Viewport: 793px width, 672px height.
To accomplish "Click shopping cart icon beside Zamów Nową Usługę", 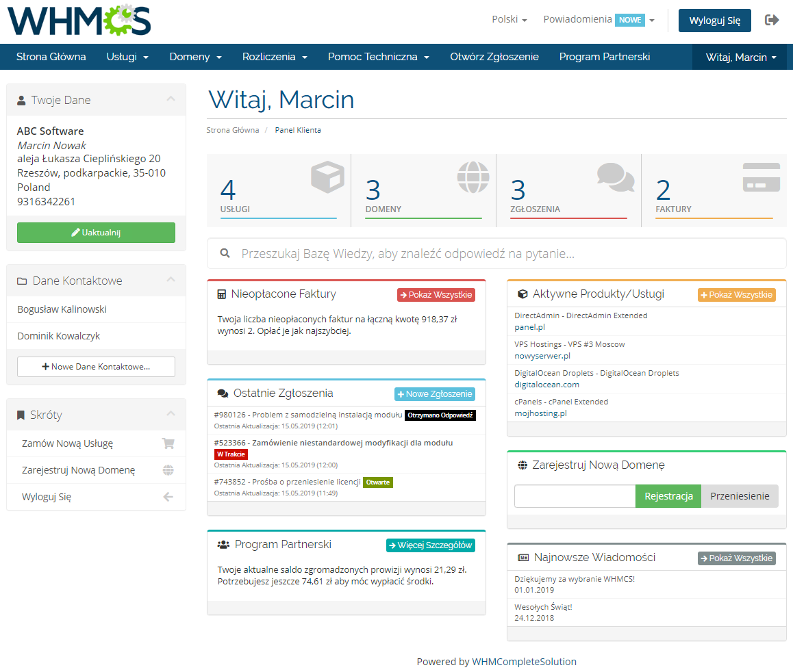I will [x=168, y=443].
